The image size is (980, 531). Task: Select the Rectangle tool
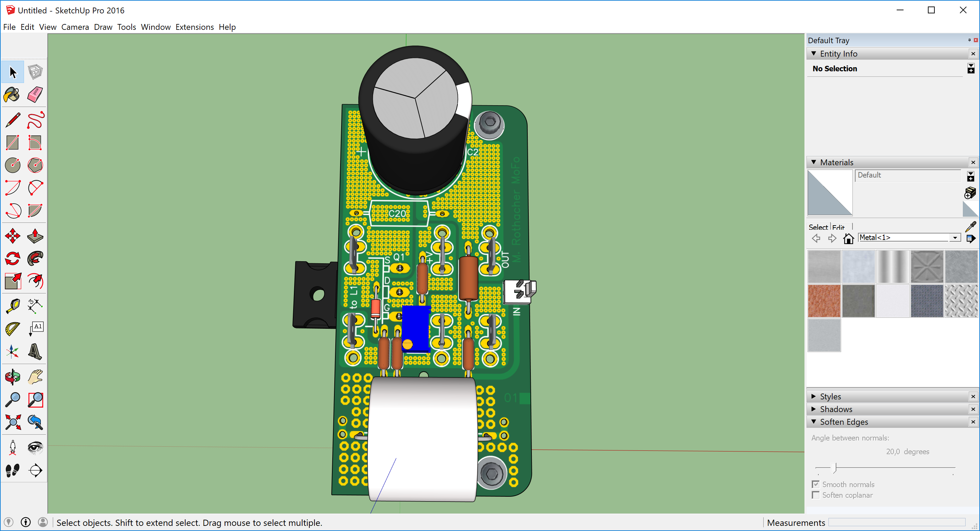pyautogui.click(x=13, y=143)
